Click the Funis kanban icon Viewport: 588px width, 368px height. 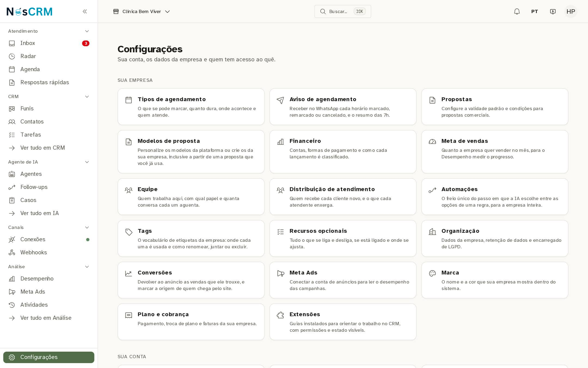(x=12, y=108)
